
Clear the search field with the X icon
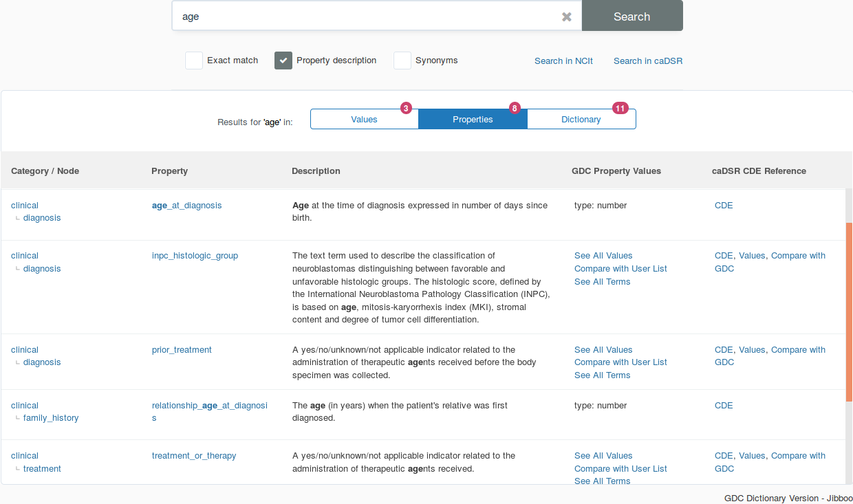click(x=566, y=17)
